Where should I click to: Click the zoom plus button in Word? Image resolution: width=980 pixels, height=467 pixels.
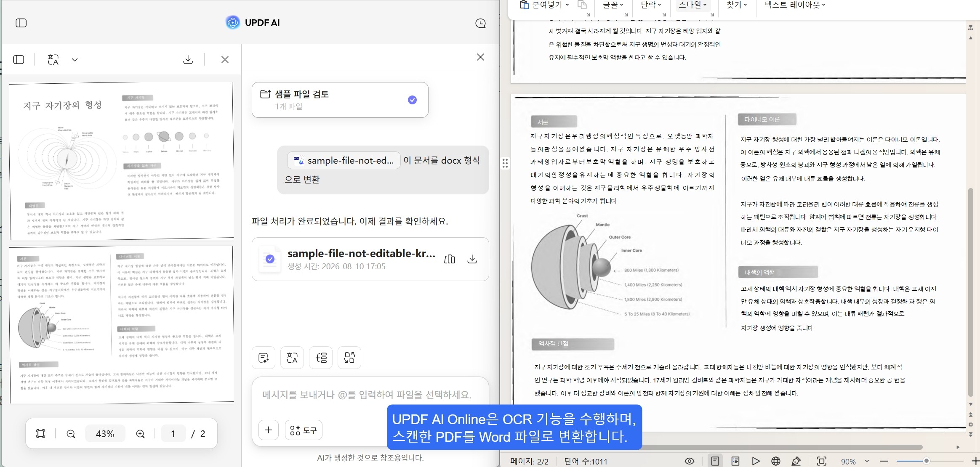point(975,461)
